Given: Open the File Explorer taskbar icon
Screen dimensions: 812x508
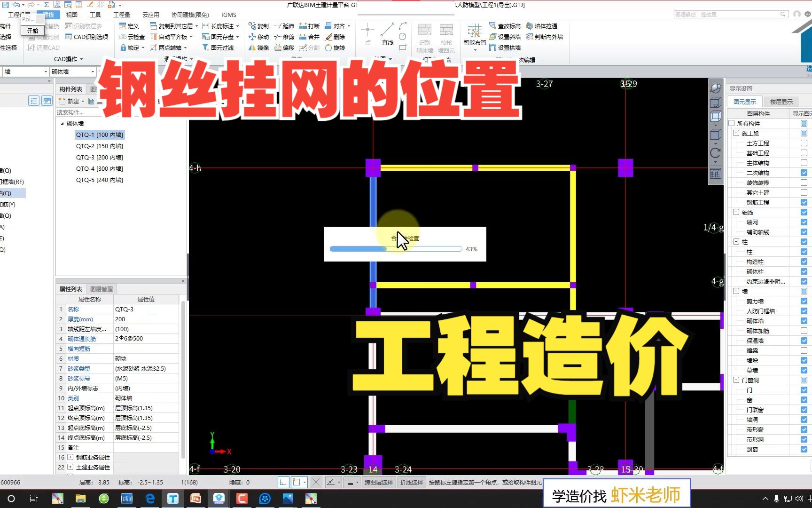Looking at the screenshot, I should 81,499.
